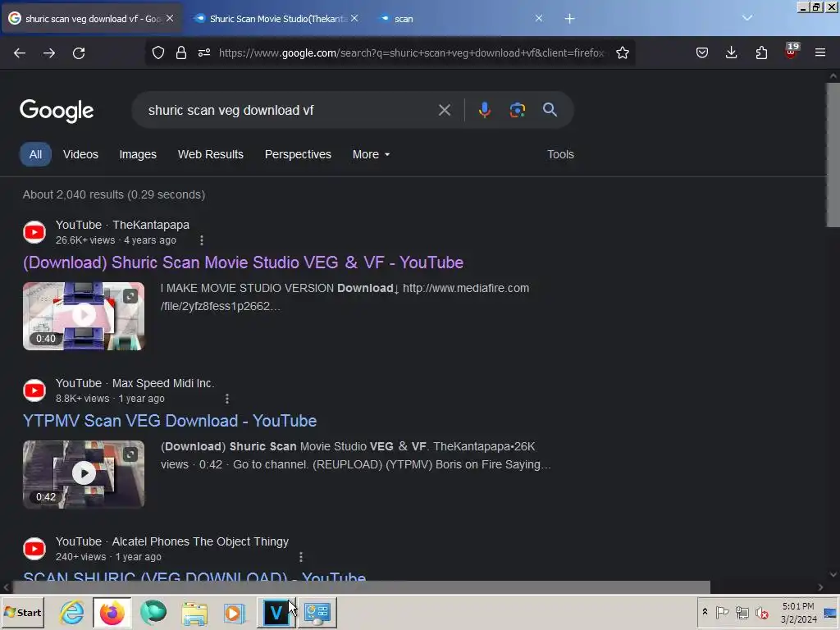Click the horizontal page scrollbar thumb
The width and height of the screenshot is (840, 630).
361,587
